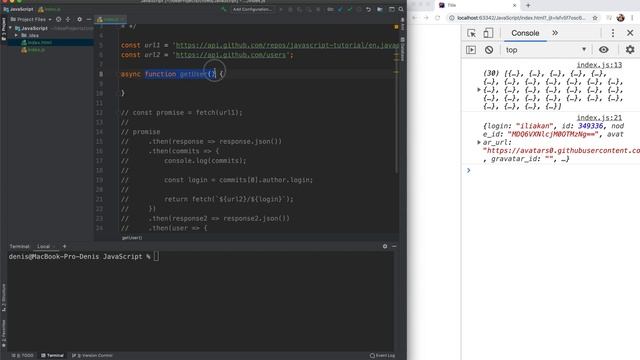The width and height of the screenshot is (640, 360).
Task: Select index.js in the project tree
Action: coord(33,50)
